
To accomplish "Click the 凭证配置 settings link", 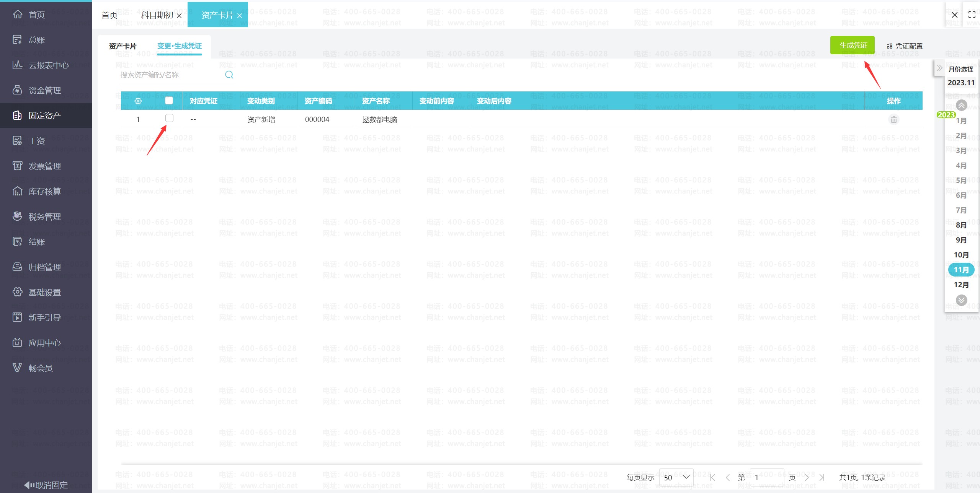I will pos(905,46).
